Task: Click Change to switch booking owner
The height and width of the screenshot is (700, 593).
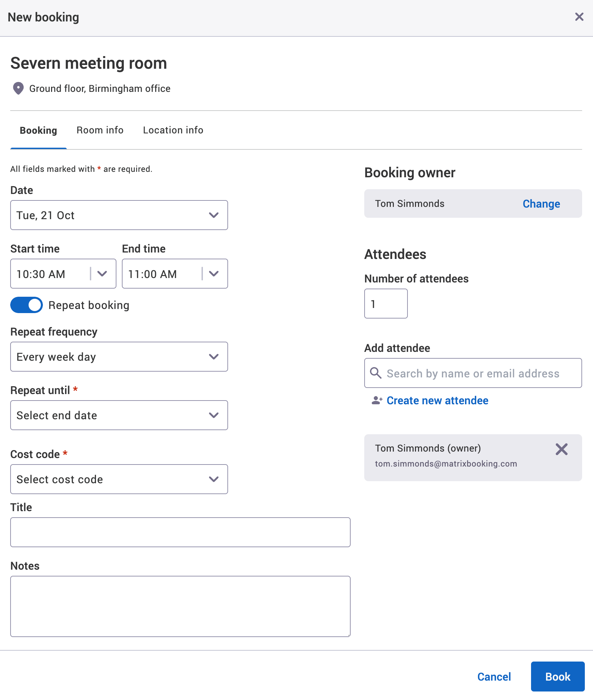Action: pyautogui.click(x=541, y=204)
